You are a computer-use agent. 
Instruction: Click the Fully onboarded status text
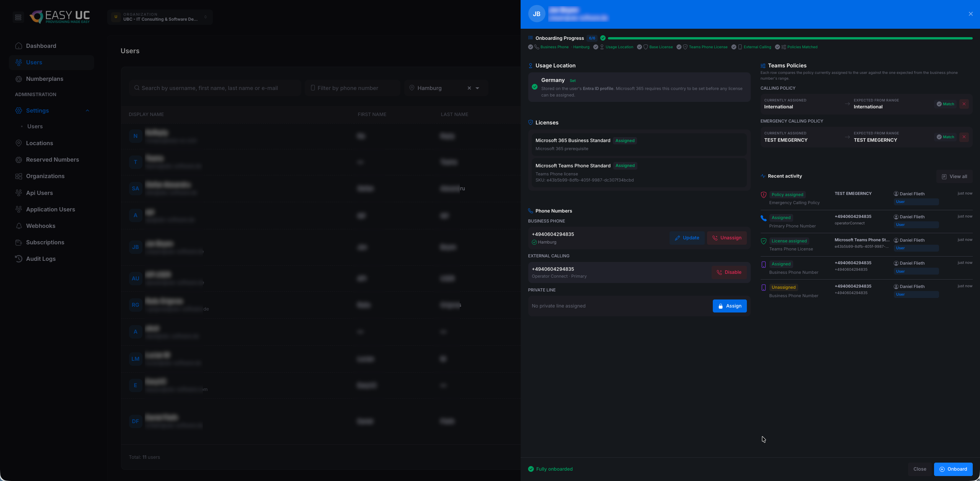point(554,469)
